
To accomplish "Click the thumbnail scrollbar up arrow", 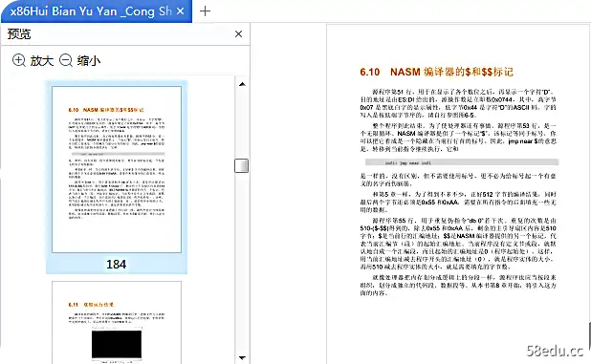I will pyautogui.click(x=242, y=84).
